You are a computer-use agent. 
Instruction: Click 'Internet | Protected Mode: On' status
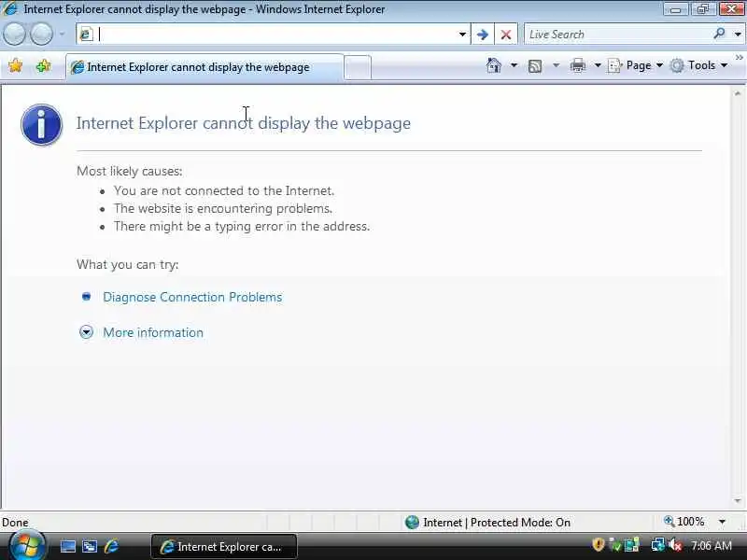[497, 523]
